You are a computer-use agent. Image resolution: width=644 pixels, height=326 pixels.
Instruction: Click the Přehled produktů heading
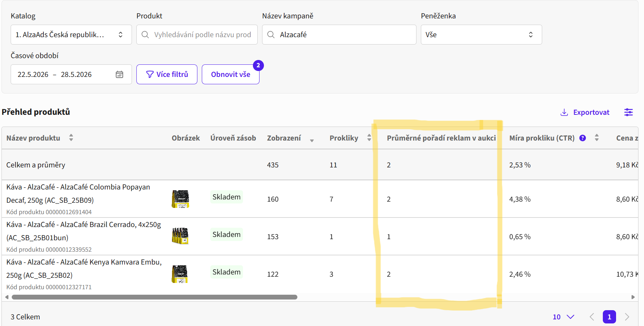click(x=36, y=112)
